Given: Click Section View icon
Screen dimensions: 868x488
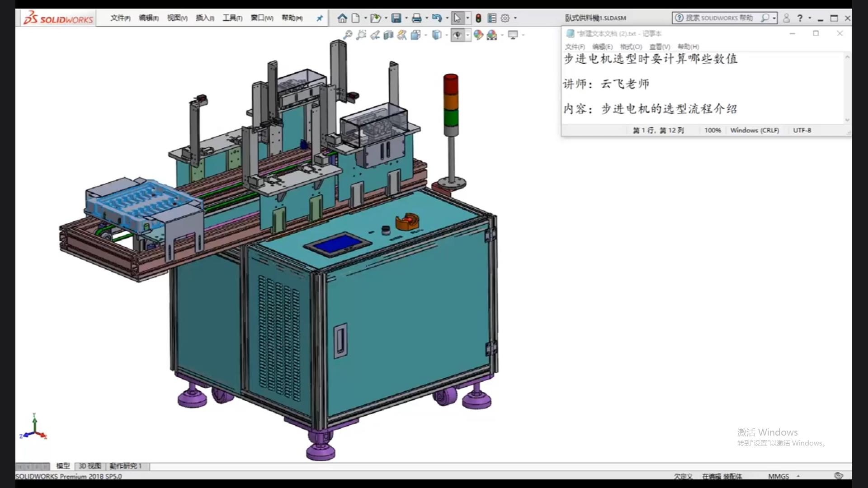Looking at the screenshot, I should pyautogui.click(x=388, y=35).
